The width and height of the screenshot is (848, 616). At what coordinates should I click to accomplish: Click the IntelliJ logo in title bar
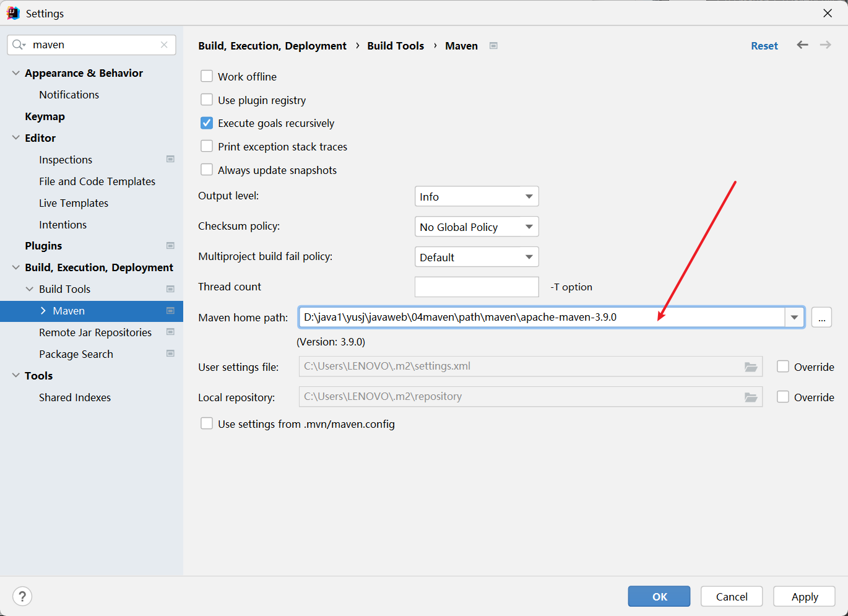pyautogui.click(x=13, y=13)
